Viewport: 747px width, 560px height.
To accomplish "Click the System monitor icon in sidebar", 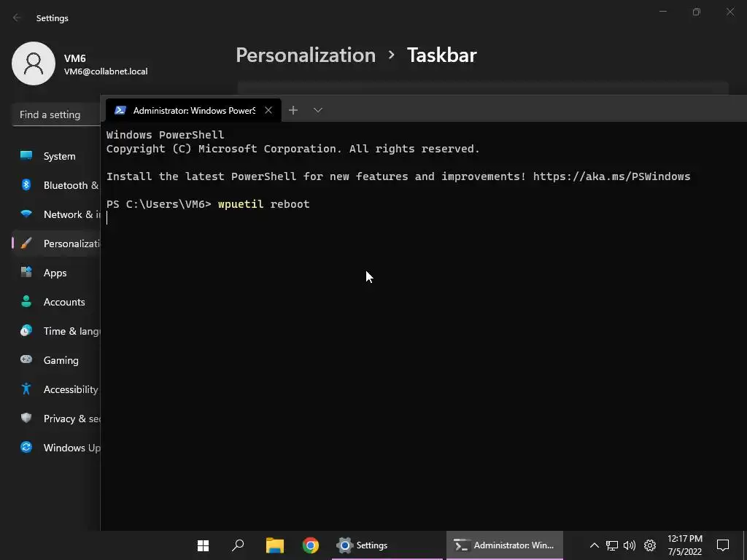I will coord(26,155).
